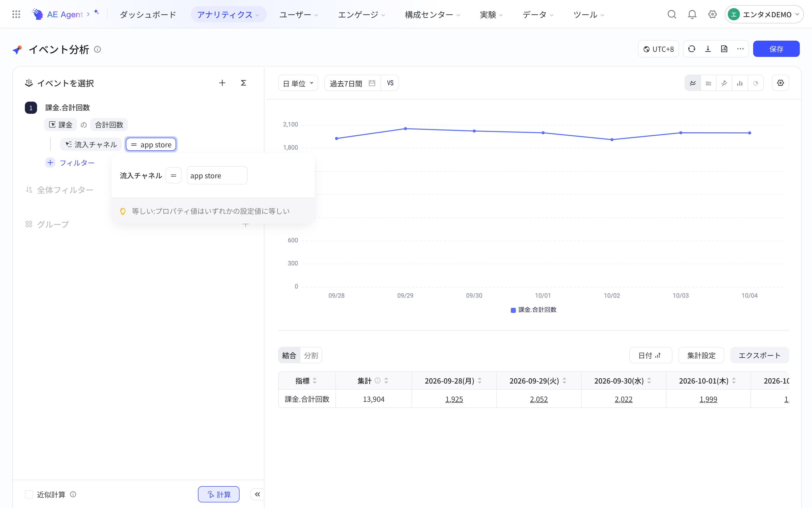The width and height of the screenshot is (812, 508).
Task: Click the 1,925 table value
Action: [454, 399]
